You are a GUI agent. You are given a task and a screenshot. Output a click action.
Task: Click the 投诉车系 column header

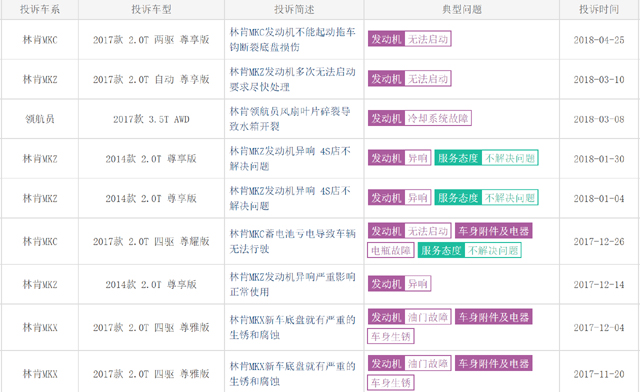(x=40, y=9)
